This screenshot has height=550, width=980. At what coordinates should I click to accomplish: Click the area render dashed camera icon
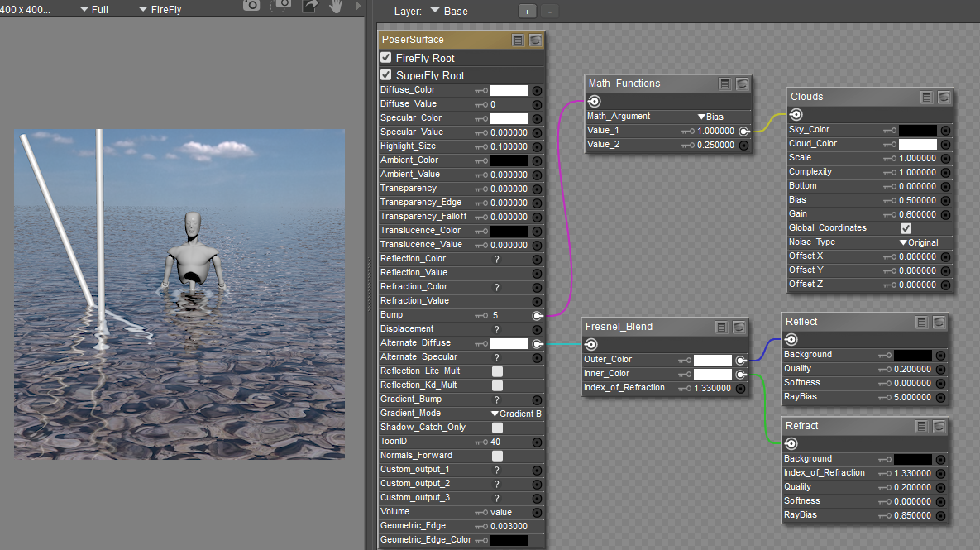click(x=281, y=7)
